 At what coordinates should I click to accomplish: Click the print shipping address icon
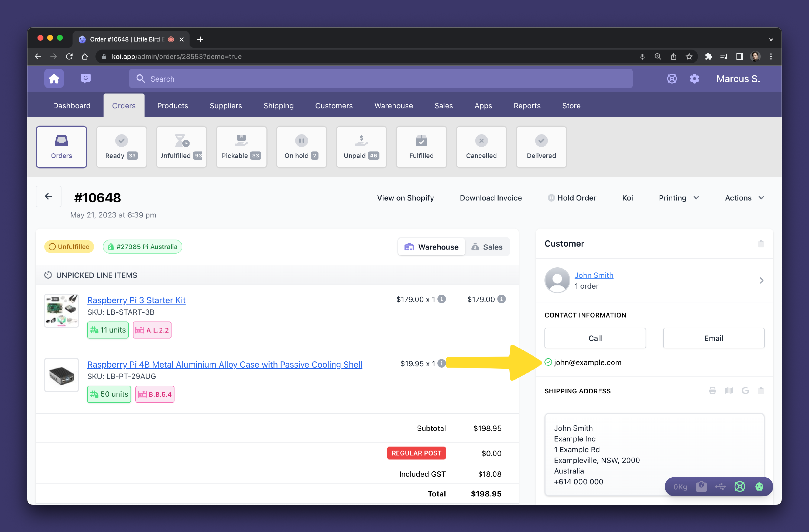point(712,391)
